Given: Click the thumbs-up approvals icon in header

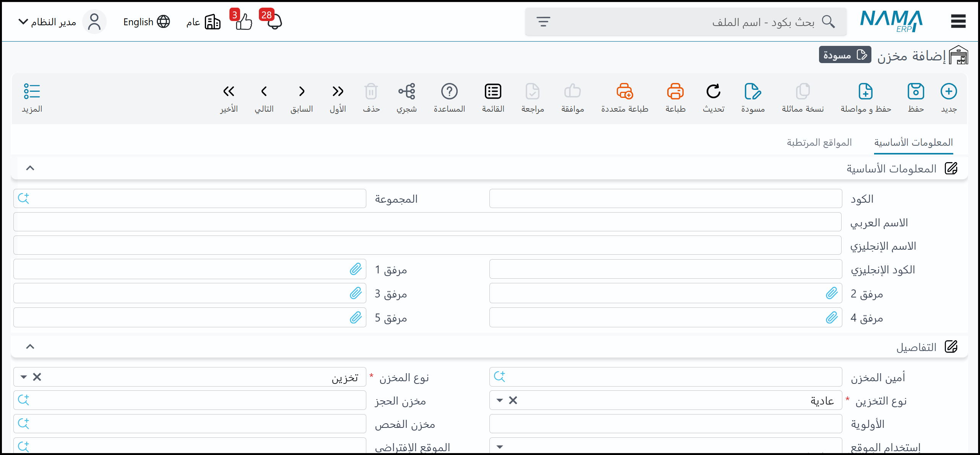Looking at the screenshot, I should 244,22.
